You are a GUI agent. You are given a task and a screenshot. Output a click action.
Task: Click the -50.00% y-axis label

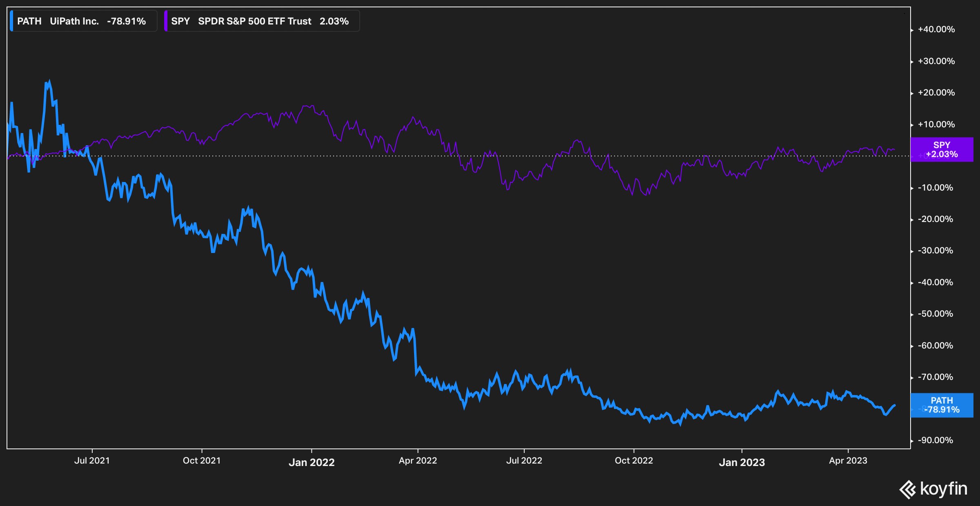935,314
